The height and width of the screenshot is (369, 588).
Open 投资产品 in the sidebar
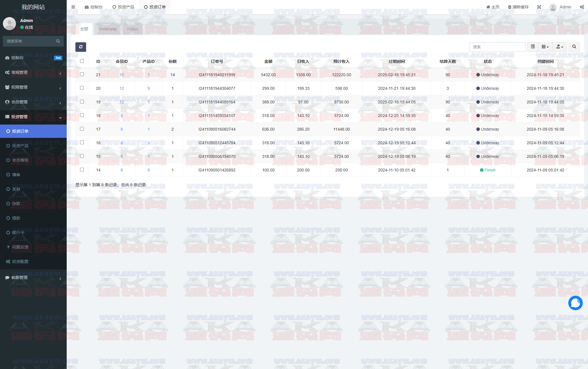pyautogui.click(x=20, y=146)
